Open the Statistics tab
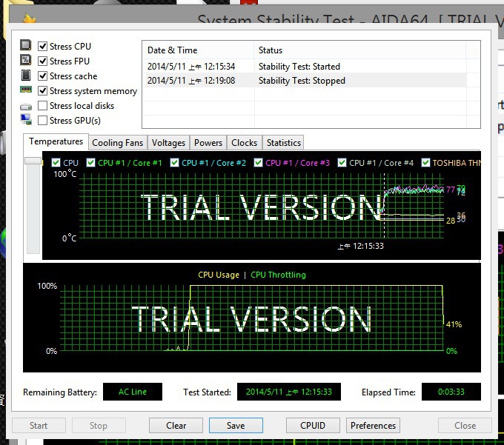Image resolution: width=504 pixels, height=445 pixels. [283, 143]
